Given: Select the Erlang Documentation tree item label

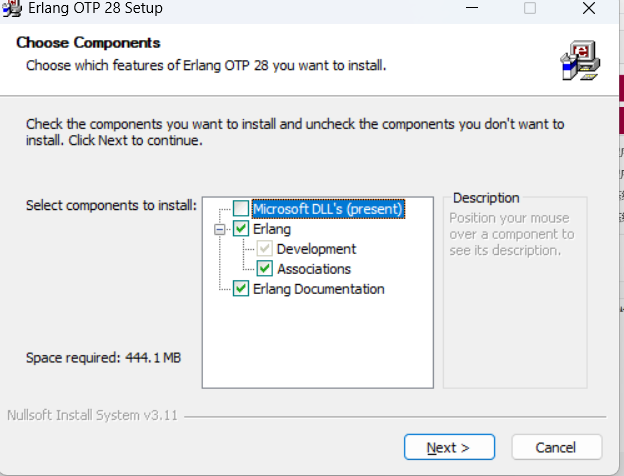Looking at the screenshot, I should point(319,289).
